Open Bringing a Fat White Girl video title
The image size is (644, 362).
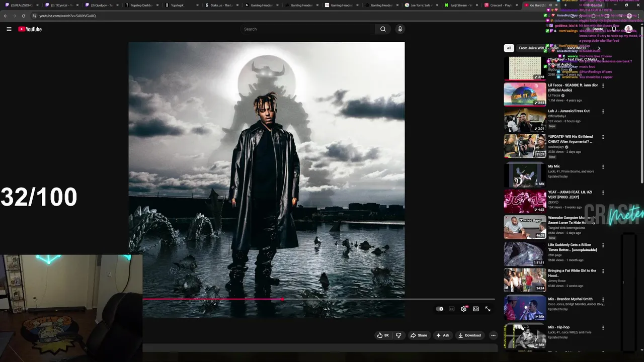(572, 273)
